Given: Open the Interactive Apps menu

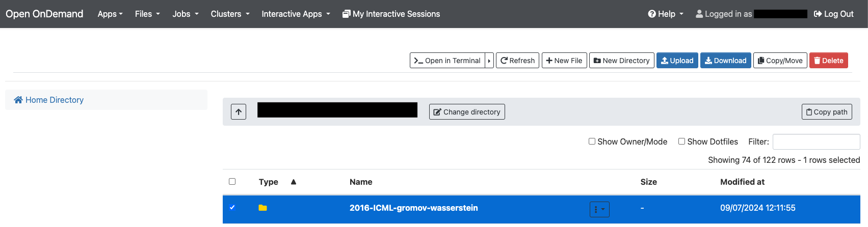Looking at the screenshot, I should pyautogui.click(x=296, y=14).
